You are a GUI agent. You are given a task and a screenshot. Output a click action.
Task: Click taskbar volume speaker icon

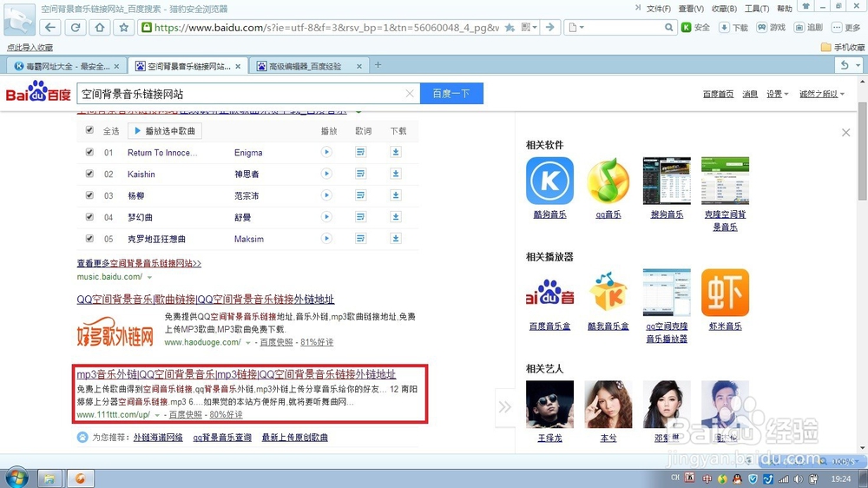pos(798,478)
